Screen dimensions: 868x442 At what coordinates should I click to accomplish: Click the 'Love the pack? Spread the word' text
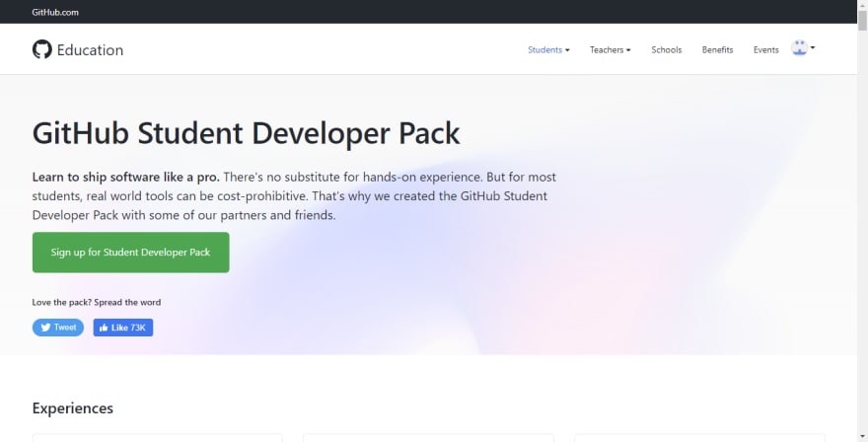97,303
